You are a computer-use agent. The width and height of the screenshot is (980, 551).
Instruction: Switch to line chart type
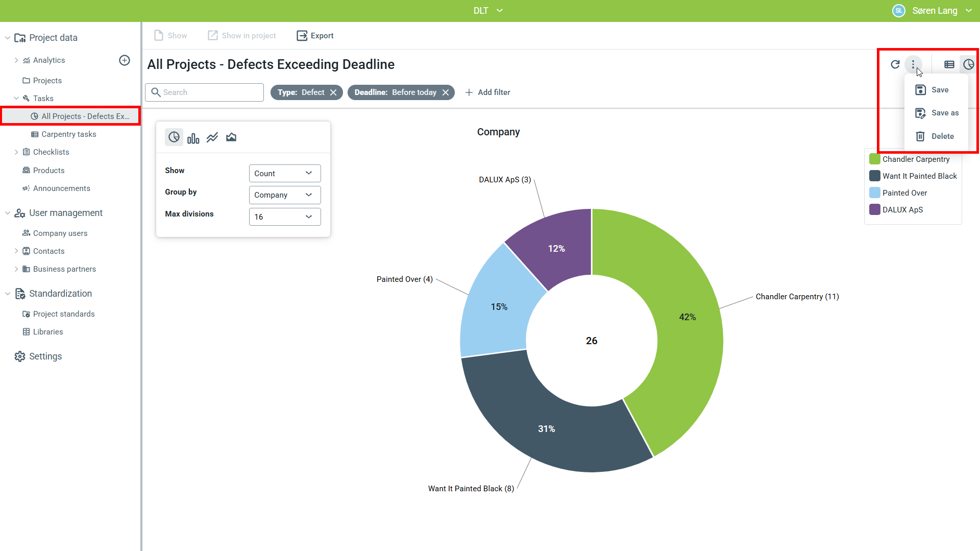click(212, 137)
